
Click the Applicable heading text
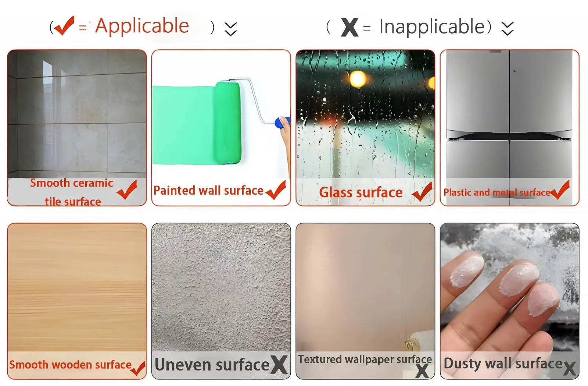coord(142,26)
